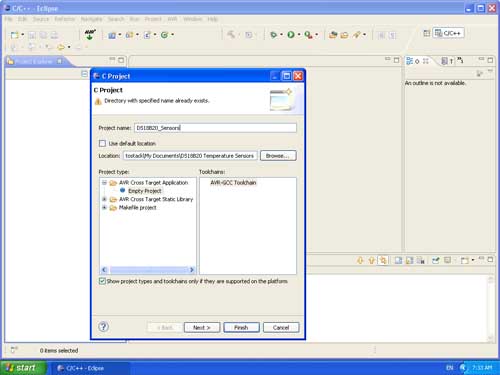The image size is (500, 375).
Task: Click the New wizard toolbar icon
Action: click(14, 35)
